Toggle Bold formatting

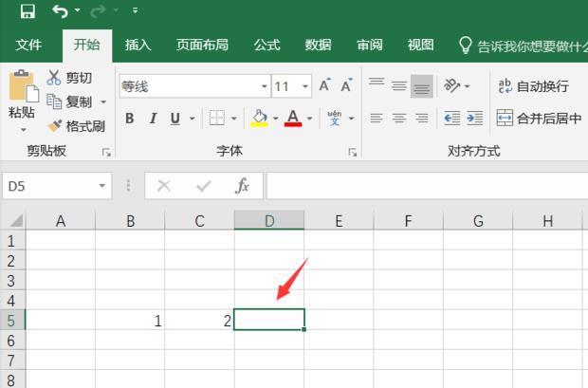click(x=129, y=119)
